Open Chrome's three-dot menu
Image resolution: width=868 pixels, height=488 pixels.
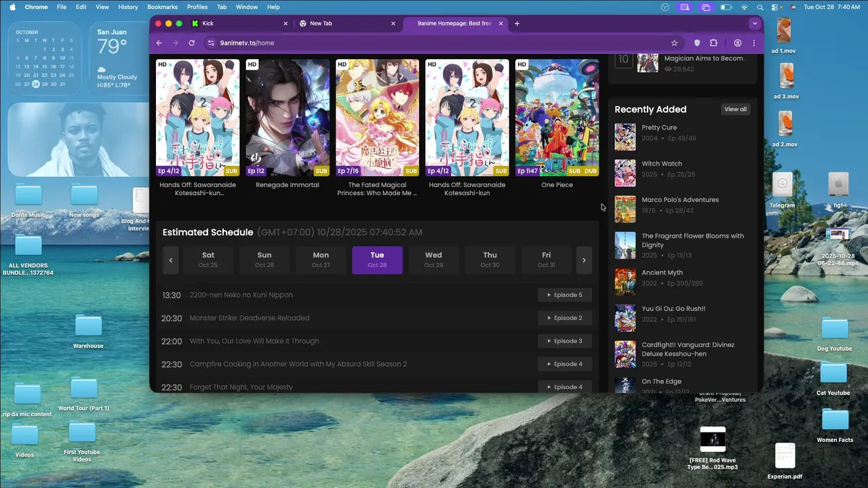tap(753, 43)
